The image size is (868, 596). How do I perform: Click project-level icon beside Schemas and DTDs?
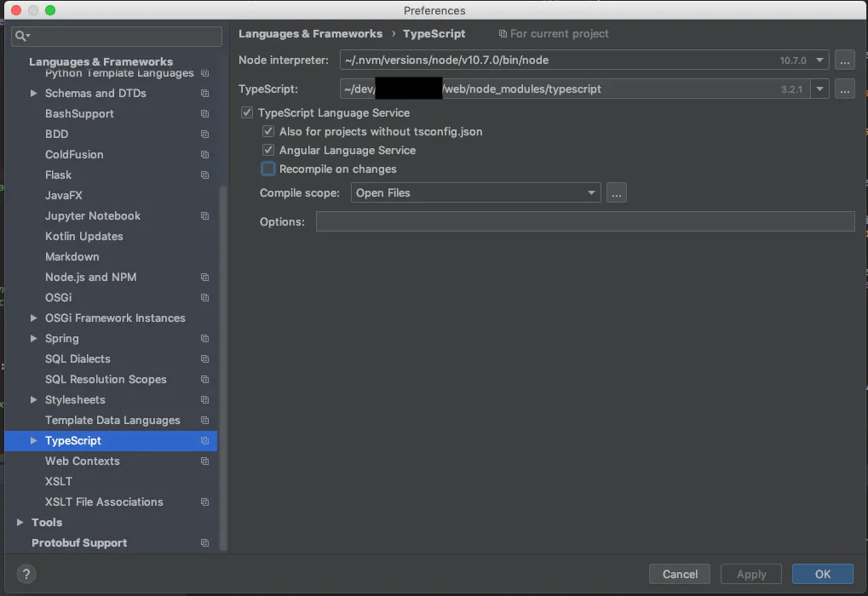tap(204, 94)
